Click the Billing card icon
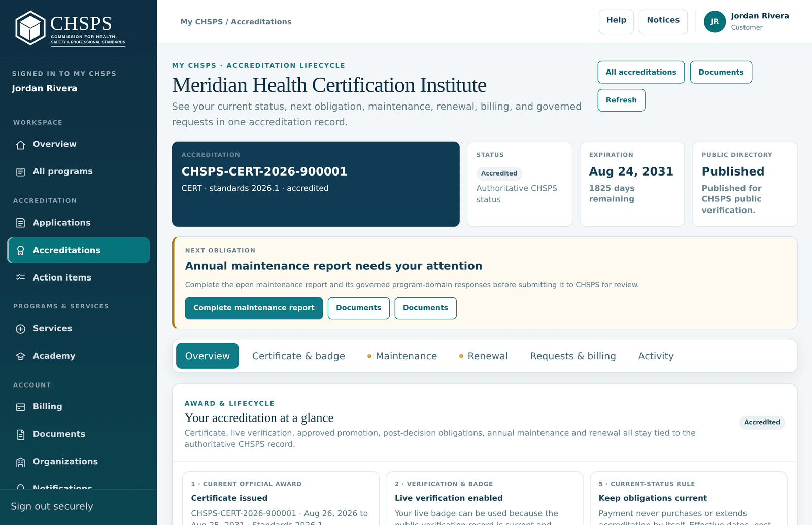This screenshot has height=525, width=812. [20, 407]
